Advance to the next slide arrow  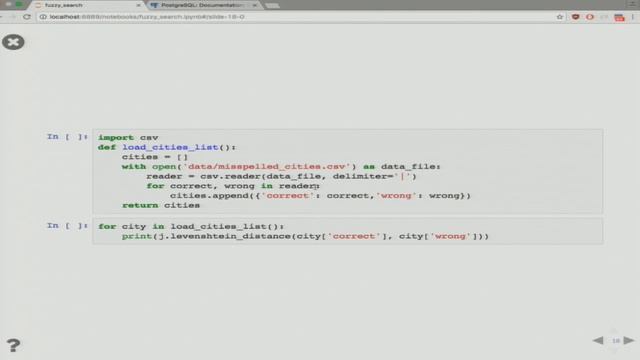pyautogui.click(x=629, y=340)
